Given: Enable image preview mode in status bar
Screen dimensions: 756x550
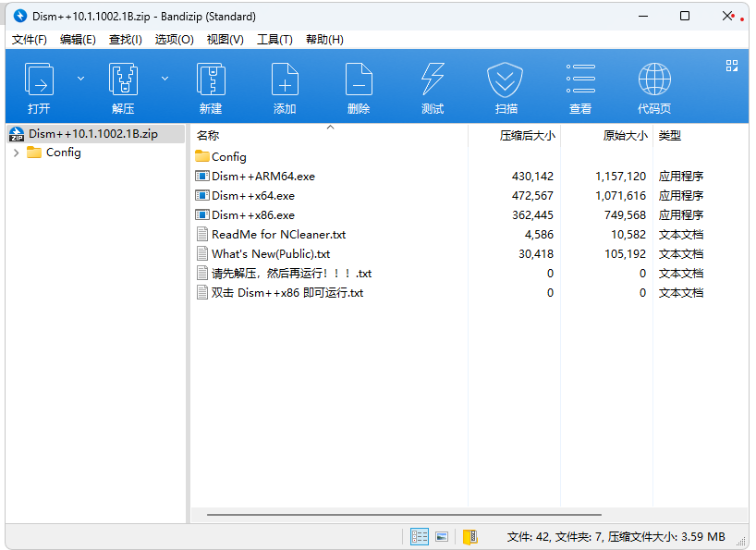Looking at the screenshot, I should point(442,536).
